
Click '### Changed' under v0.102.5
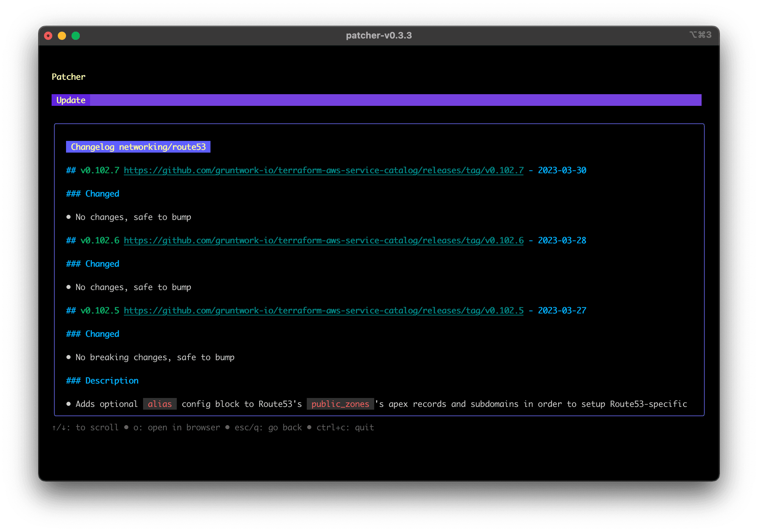(93, 334)
